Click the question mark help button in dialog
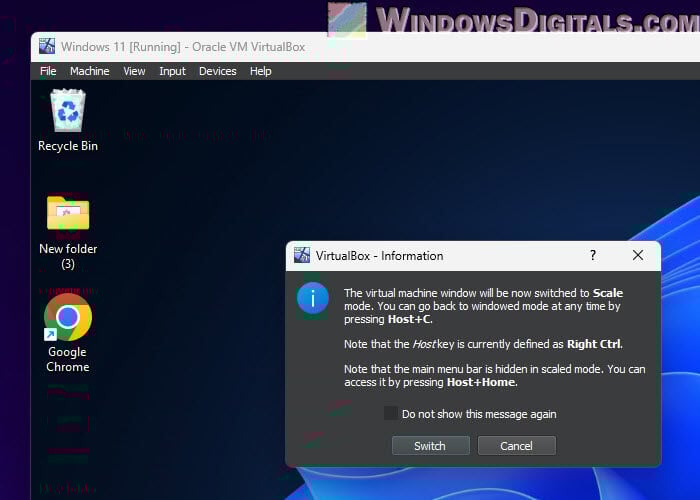 [593, 255]
